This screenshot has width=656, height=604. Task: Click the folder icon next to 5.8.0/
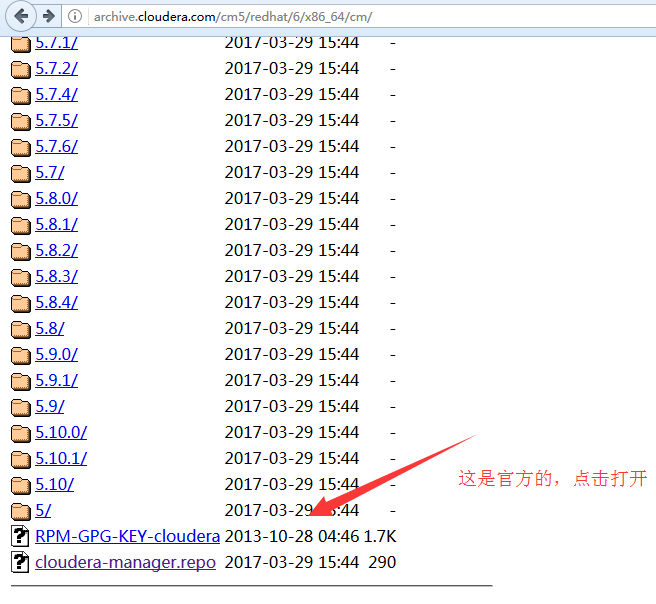(20, 199)
